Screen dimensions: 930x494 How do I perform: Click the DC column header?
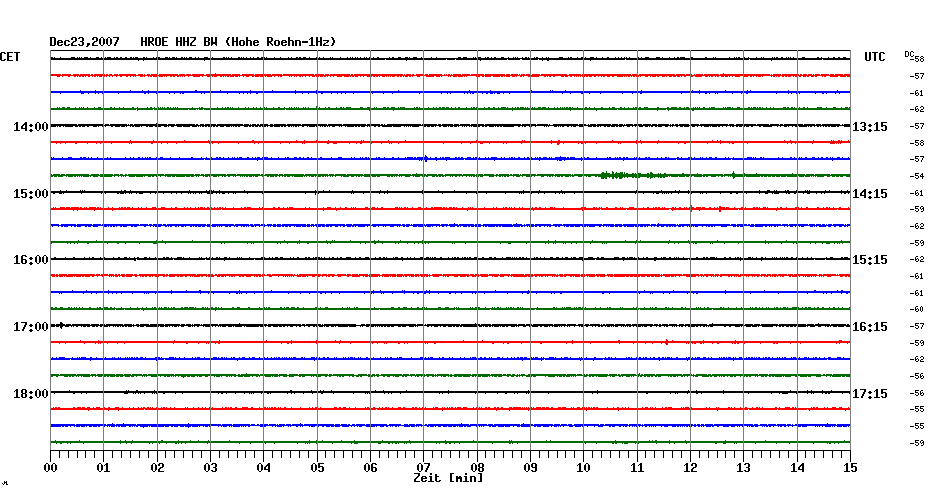(909, 54)
